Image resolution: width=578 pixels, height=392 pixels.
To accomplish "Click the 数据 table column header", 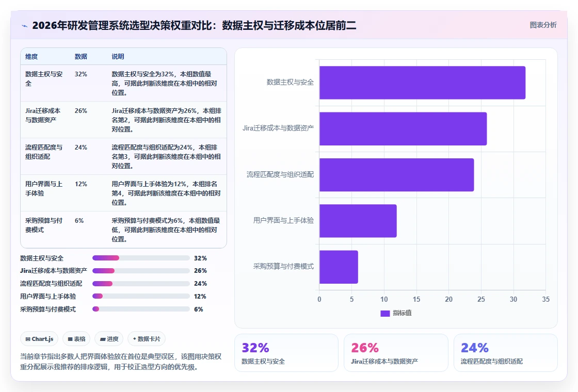I will (x=81, y=57).
